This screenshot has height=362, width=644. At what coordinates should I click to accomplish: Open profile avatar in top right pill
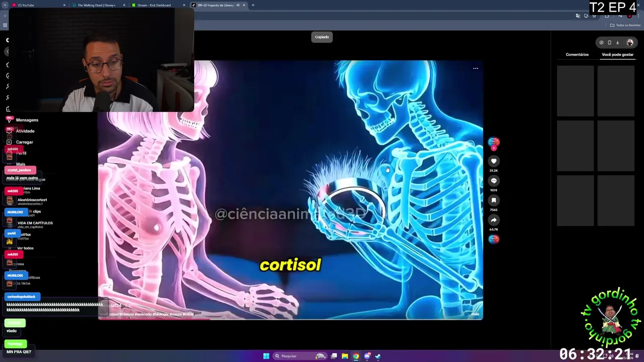(x=629, y=43)
